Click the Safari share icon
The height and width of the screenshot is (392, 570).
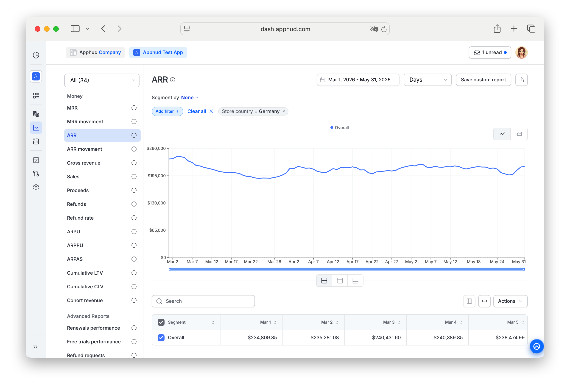[x=497, y=29]
